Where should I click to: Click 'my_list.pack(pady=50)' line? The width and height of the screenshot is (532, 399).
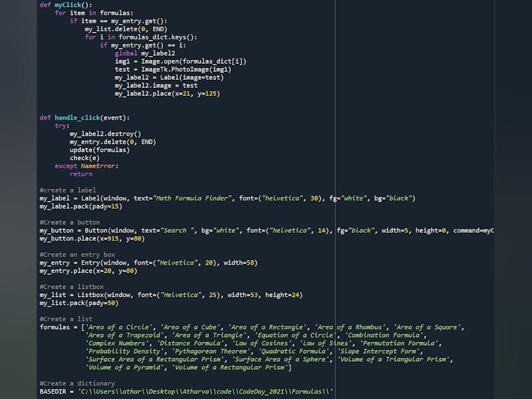click(x=79, y=303)
